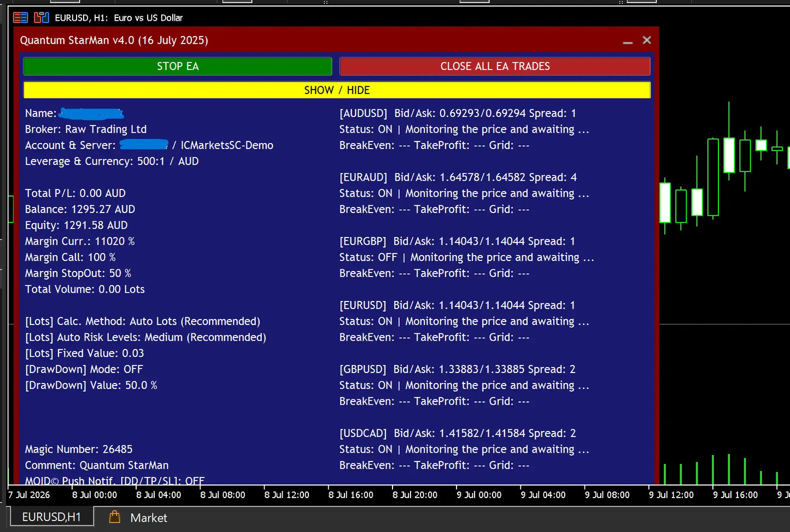Click the chart objects icon beside EURUSD title
This screenshot has width=790, height=532.
coord(42,17)
